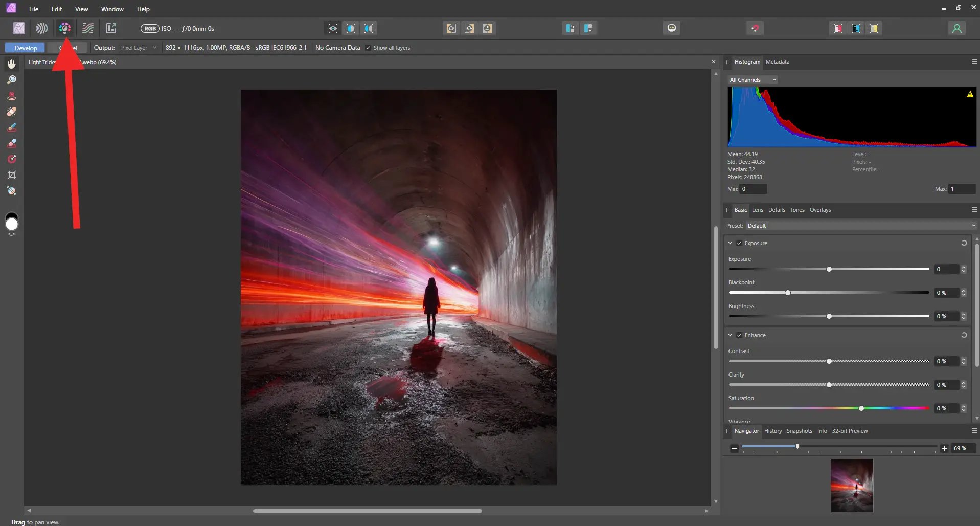Disable the Enhance section checkbox
The width and height of the screenshot is (980, 526).
coord(739,335)
